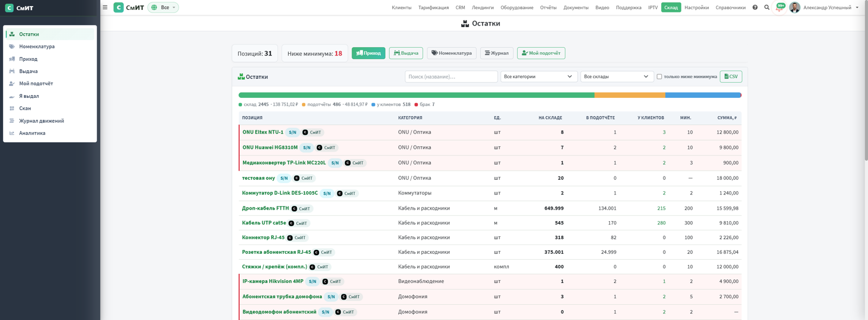
Task: Click the S/N badge on ONU Eltex NTU-1 row
Action: point(292,133)
